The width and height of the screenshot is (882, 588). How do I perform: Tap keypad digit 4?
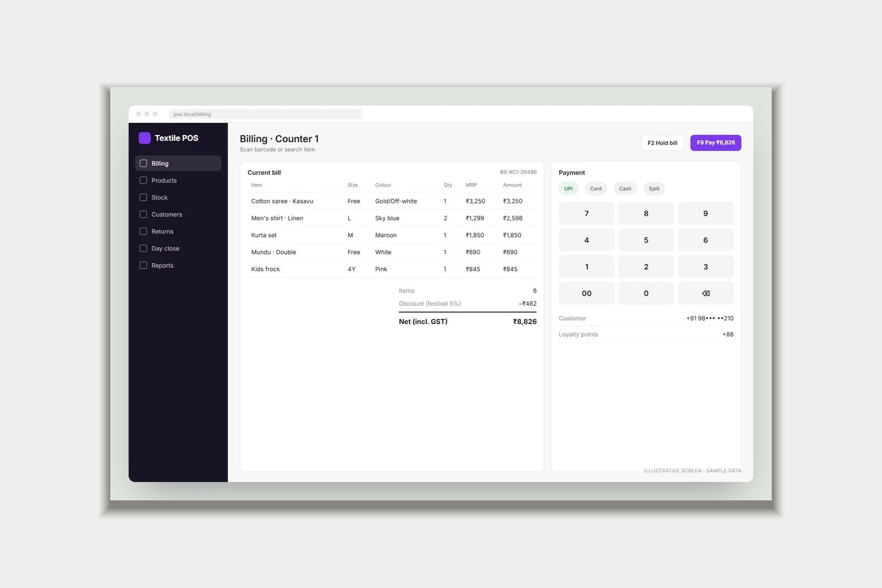pos(587,240)
